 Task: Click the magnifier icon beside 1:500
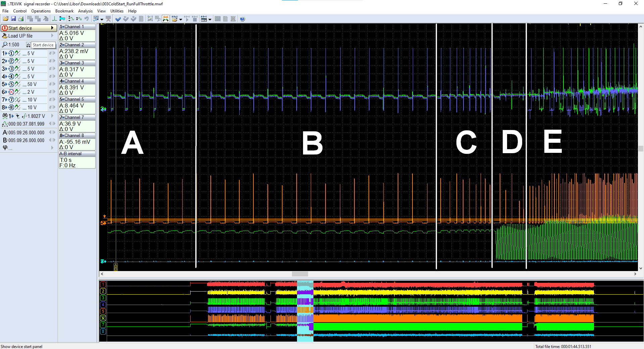point(5,45)
